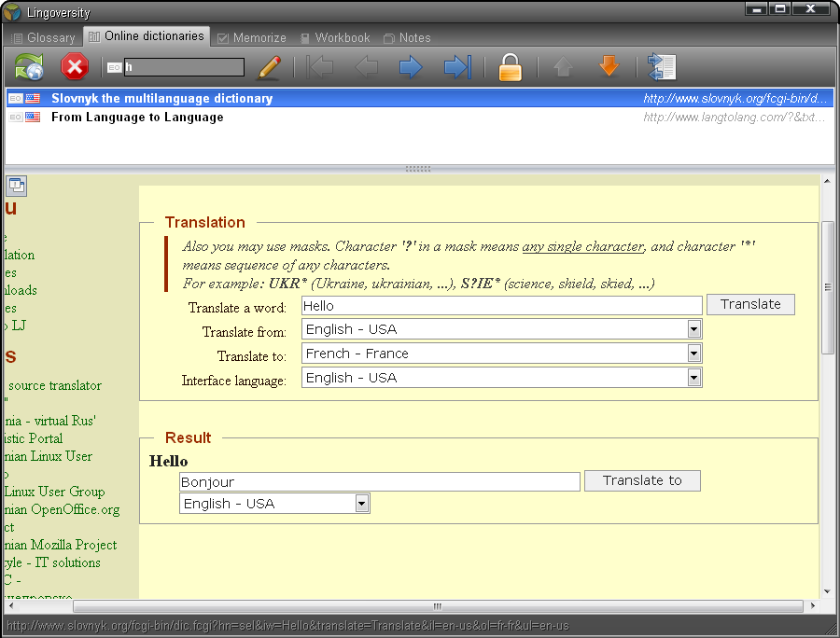Click the gray up arrow icon
The image size is (840, 638).
pos(564,67)
